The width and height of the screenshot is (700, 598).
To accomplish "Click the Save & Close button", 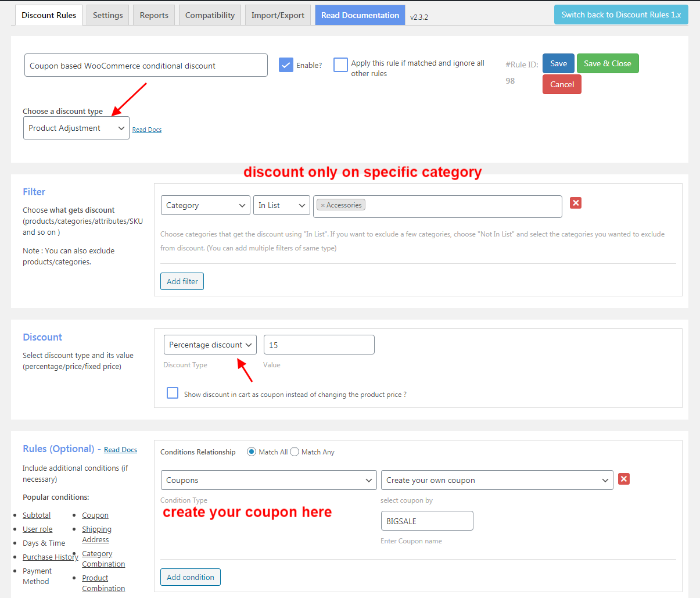I will click(x=608, y=63).
